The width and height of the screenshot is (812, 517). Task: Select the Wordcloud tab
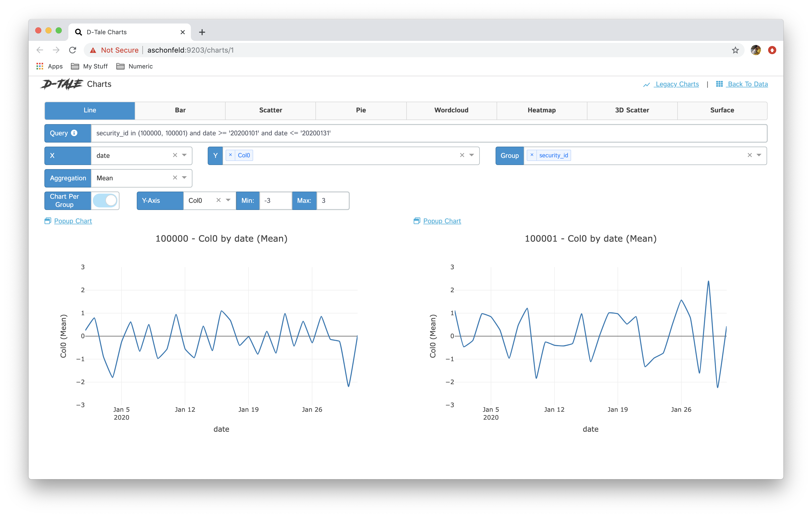[451, 110]
